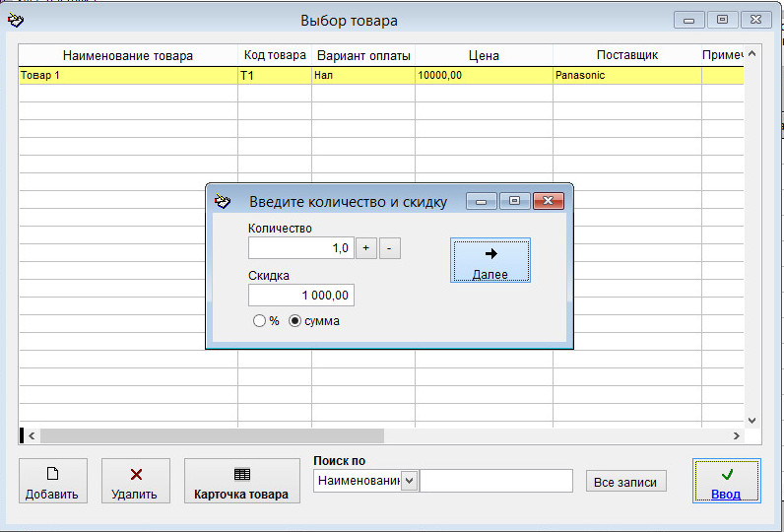Select the Нал payment cell
This screenshot has height=532, width=784.
[363, 76]
